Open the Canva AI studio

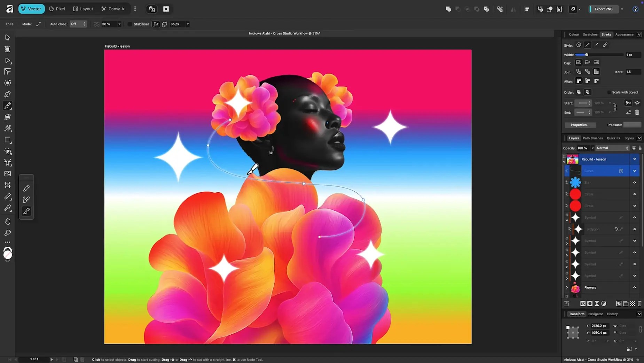click(113, 9)
